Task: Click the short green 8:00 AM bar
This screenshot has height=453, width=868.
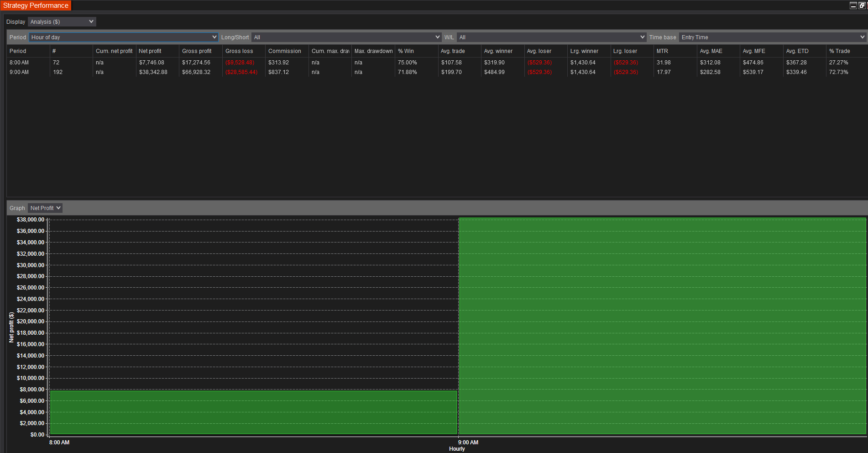Action: [x=251, y=411]
